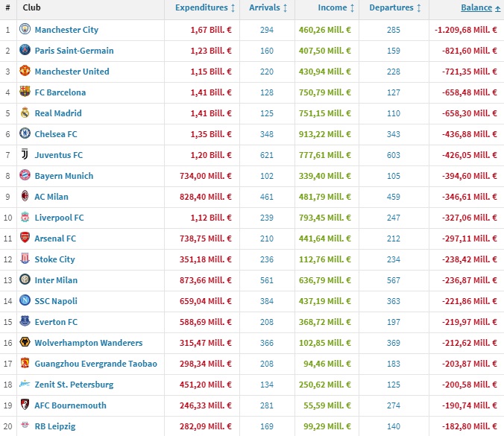Click the Juventus FC crest icon
This screenshot has width=504, height=436.
pos(25,155)
